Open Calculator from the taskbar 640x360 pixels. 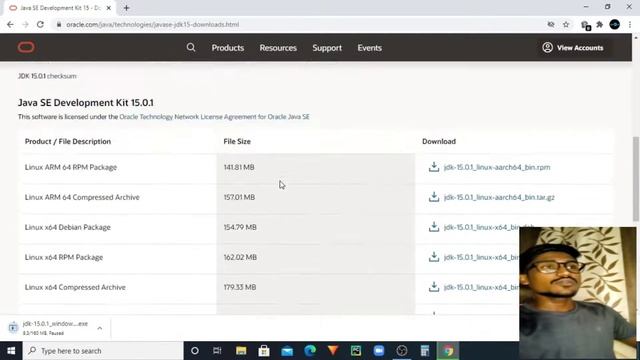(x=425, y=351)
